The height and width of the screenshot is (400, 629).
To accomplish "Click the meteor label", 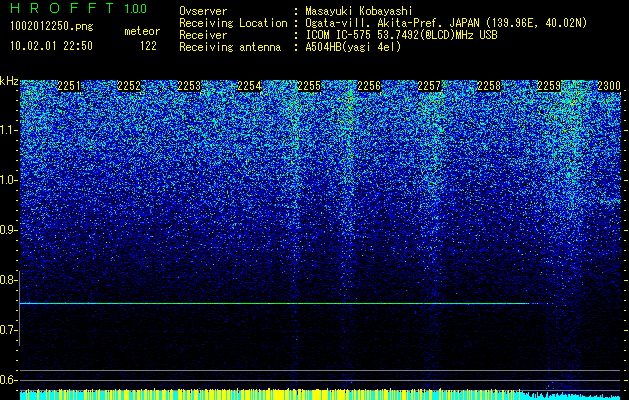I will 142,31.
